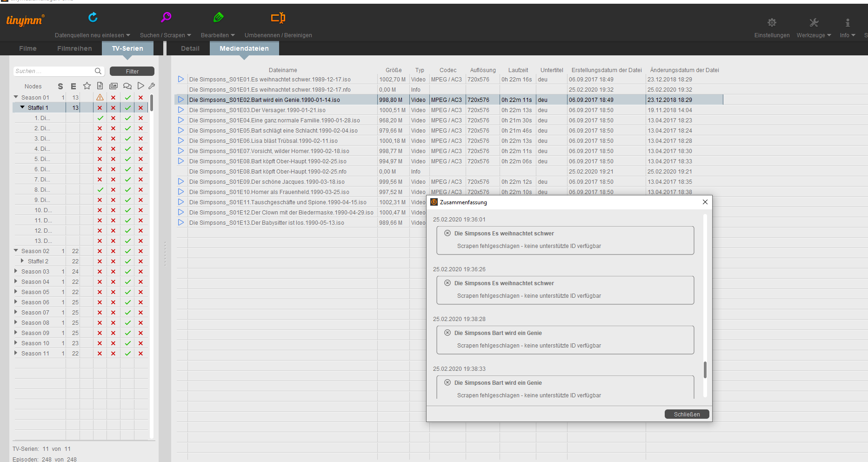Screen dimensions: 868x462
Task: Click the Schließen button
Action: coord(687,414)
